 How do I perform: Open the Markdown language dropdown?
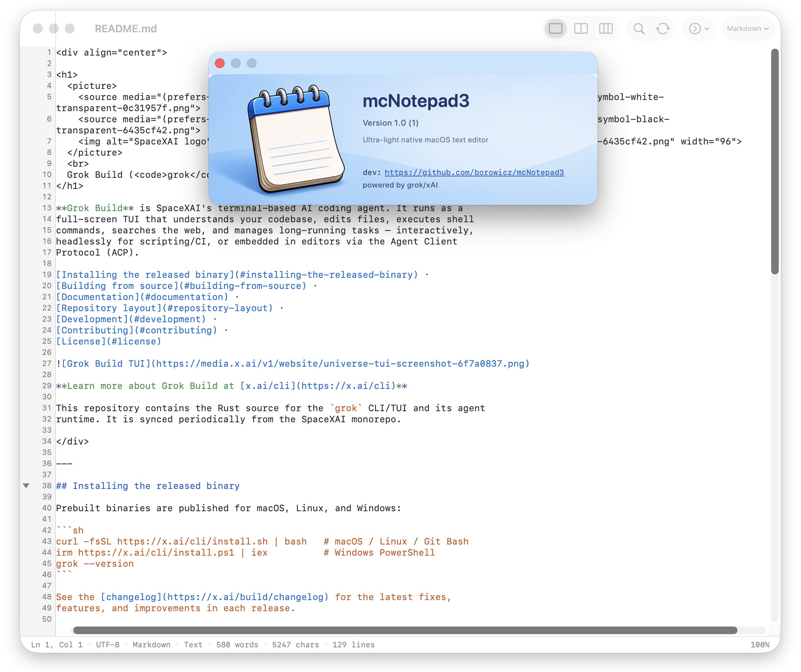tap(747, 28)
